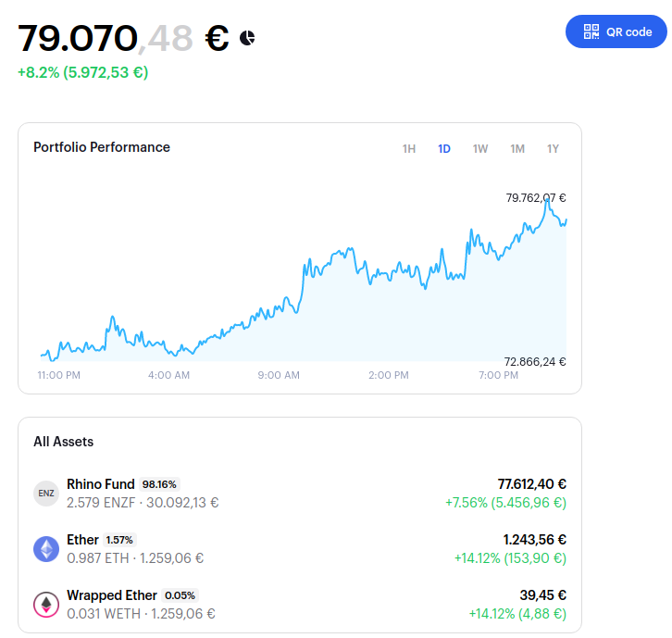Open the Ether asset name
Viewport: 672px width, 638px height.
[x=82, y=540]
